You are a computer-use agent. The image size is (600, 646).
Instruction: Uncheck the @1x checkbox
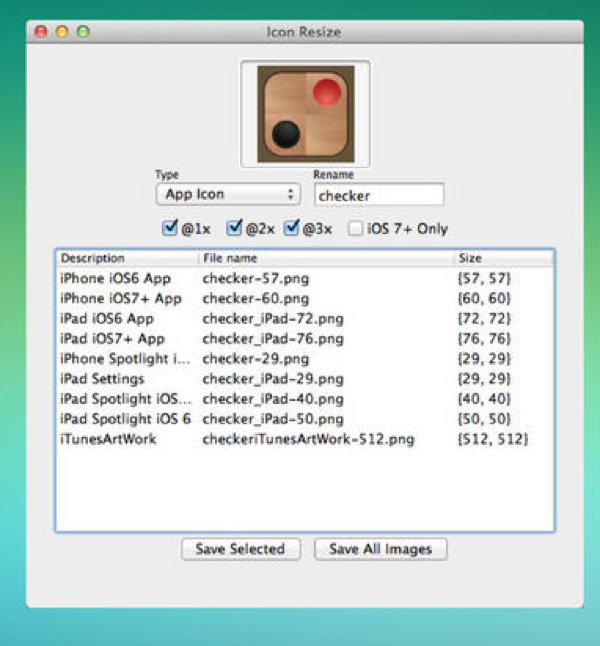[169, 227]
